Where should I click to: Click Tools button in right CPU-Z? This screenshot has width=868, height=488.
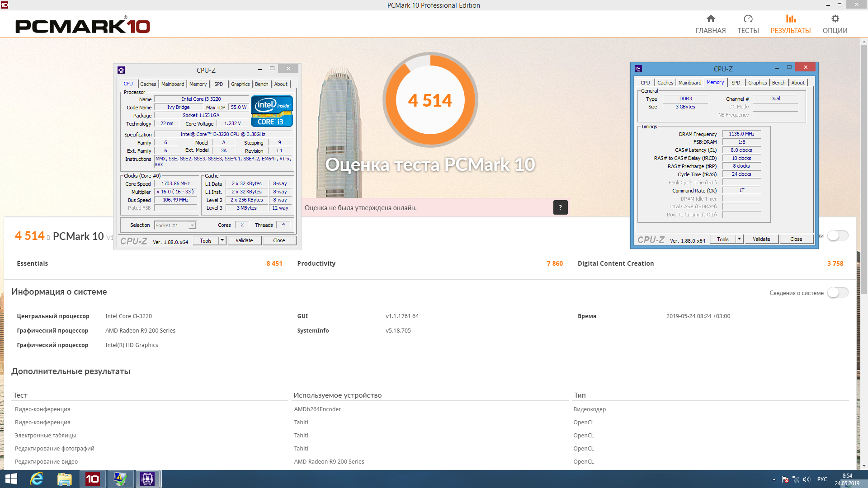[723, 239]
